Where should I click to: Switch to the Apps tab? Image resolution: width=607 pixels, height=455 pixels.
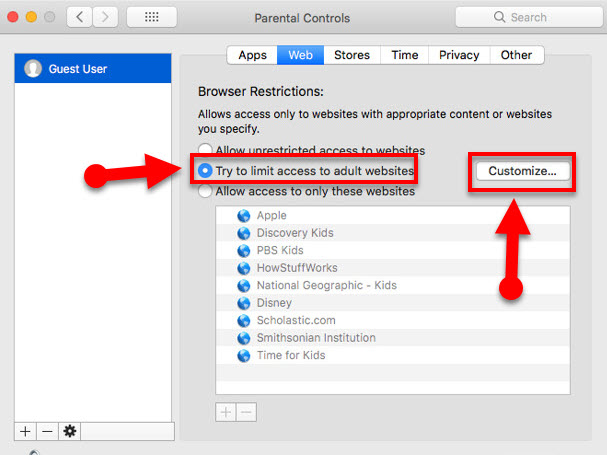(252, 55)
